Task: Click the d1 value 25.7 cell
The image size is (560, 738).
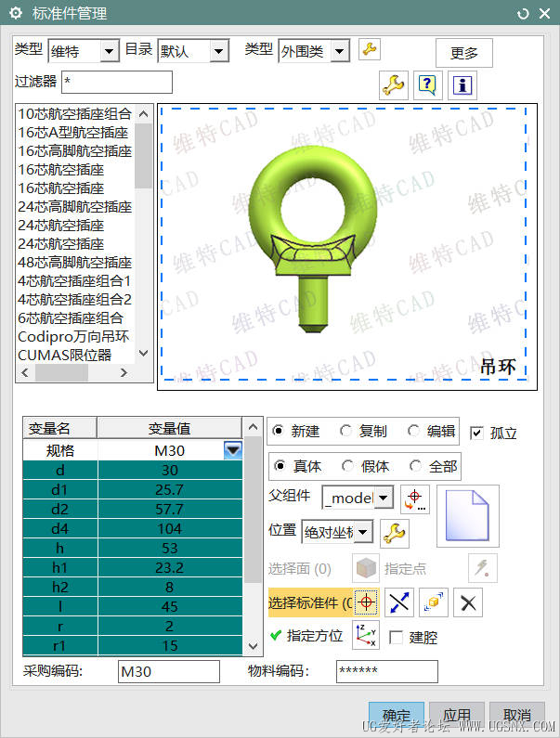Action: point(170,489)
